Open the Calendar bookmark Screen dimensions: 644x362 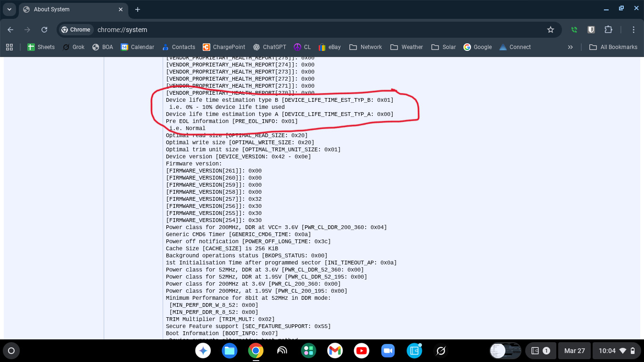138,47
